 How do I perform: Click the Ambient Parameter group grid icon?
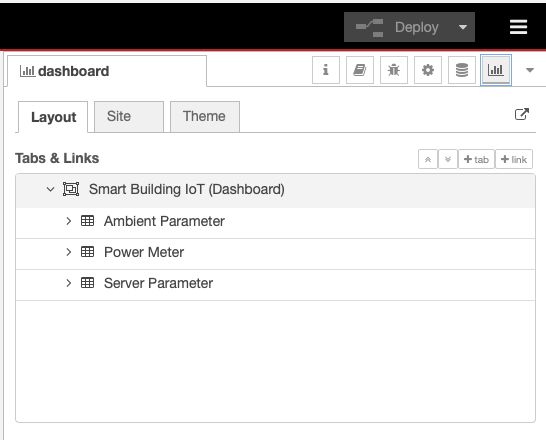tap(87, 221)
